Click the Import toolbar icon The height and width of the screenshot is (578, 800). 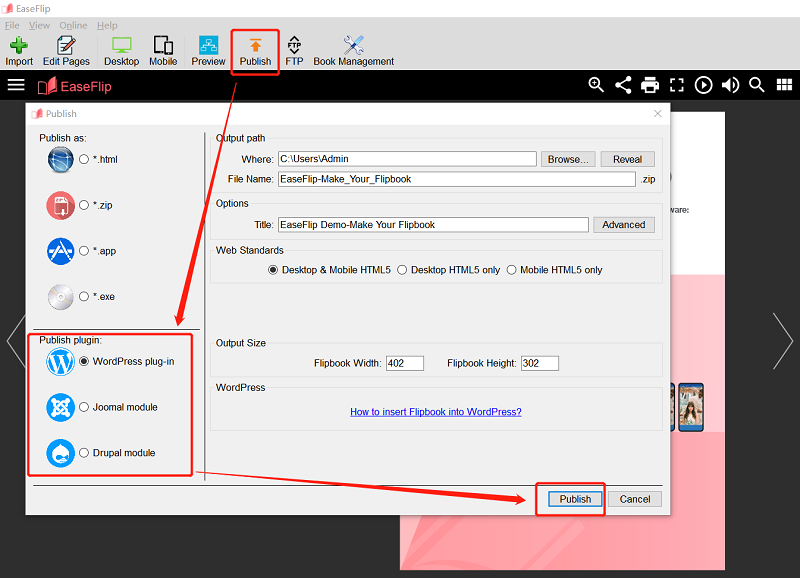click(19, 50)
